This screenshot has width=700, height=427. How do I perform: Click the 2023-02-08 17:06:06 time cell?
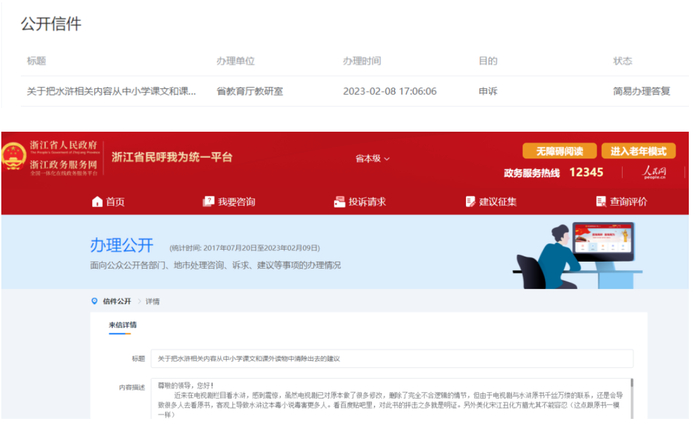pos(390,91)
